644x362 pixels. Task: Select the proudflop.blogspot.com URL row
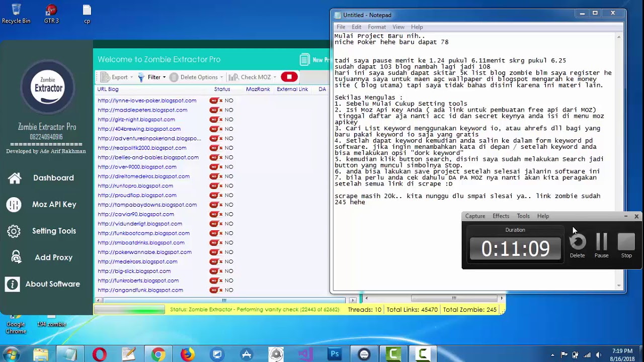(x=137, y=196)
